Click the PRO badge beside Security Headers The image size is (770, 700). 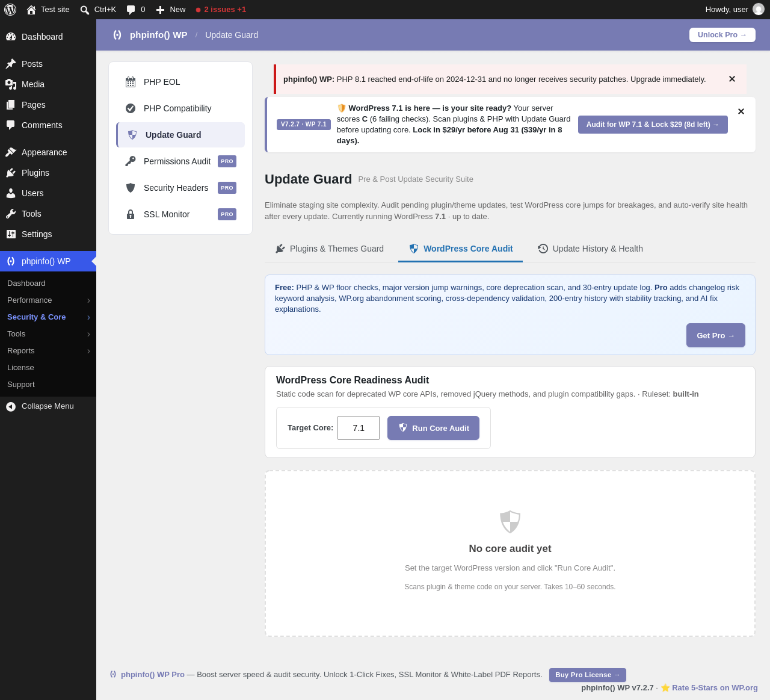pos(227,188)
